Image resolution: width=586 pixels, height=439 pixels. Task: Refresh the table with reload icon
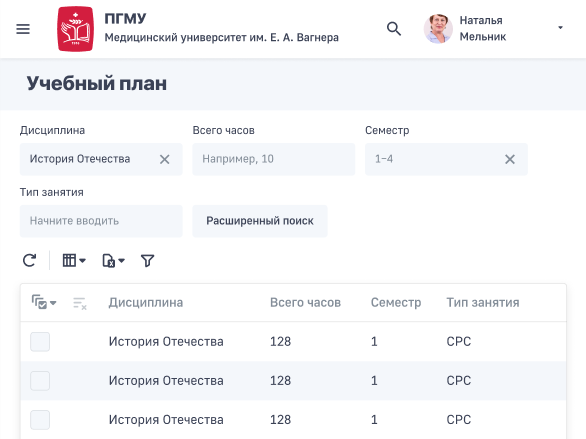[30, 260]
